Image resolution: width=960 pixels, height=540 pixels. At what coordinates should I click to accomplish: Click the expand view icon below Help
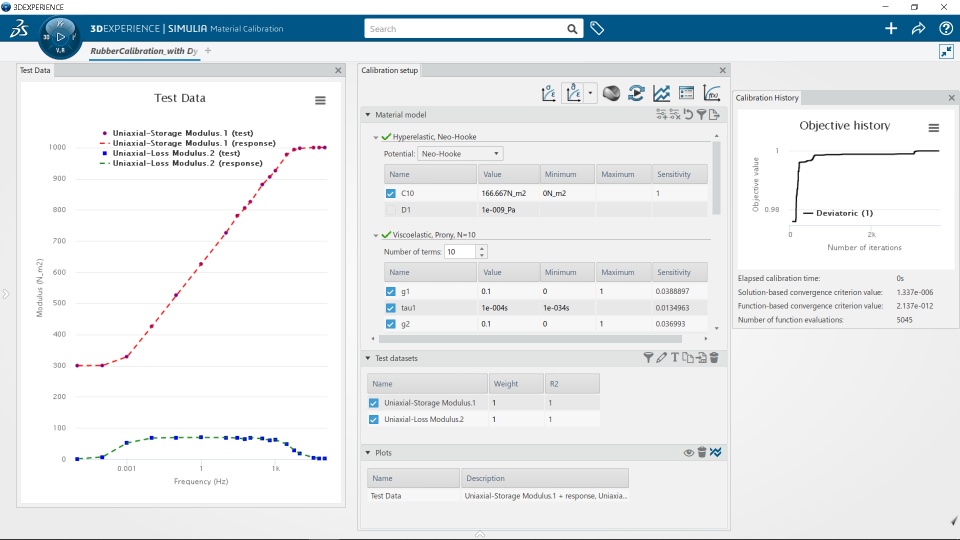coord(947,51)
